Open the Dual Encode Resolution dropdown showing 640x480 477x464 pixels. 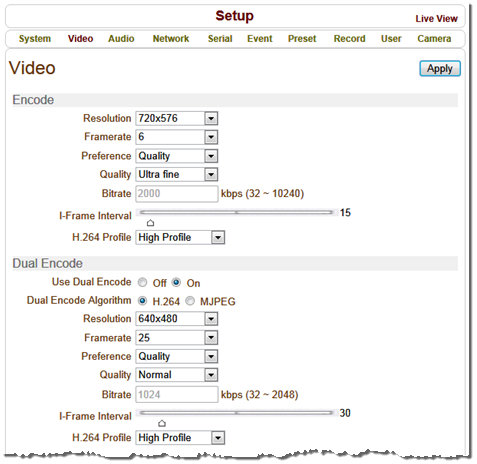[x=177, y=319]
